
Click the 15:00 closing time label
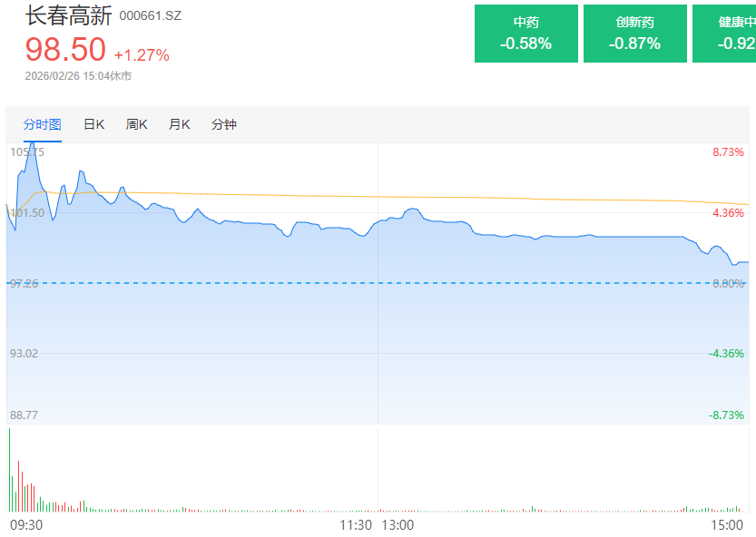727,524
